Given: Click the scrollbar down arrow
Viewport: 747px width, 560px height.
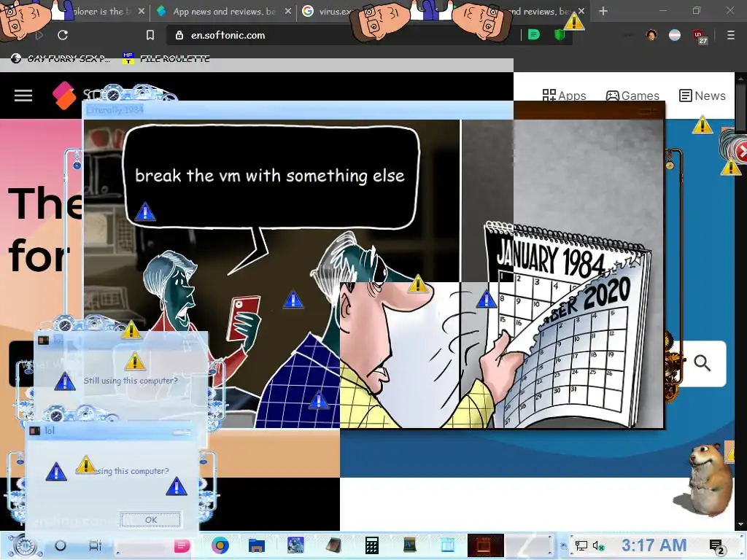Looking at the screenshot, I should click(741, 525).
